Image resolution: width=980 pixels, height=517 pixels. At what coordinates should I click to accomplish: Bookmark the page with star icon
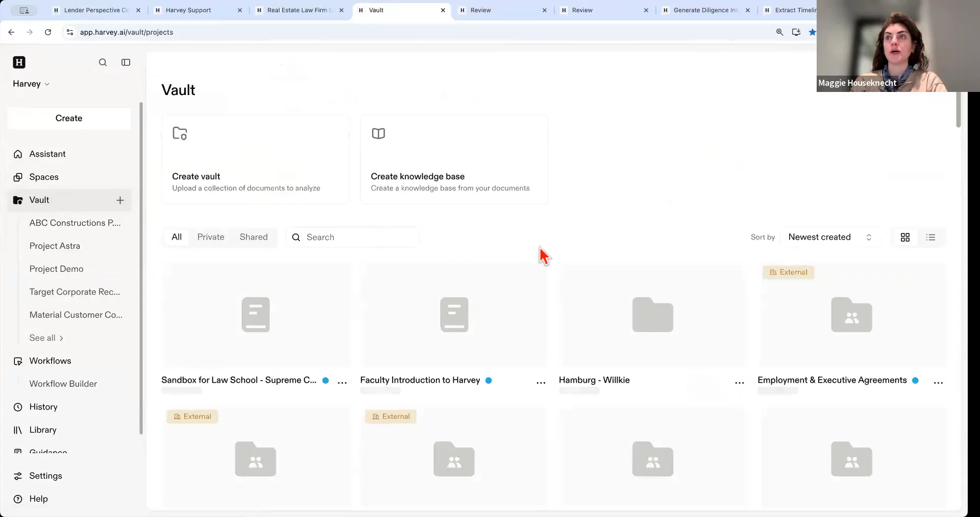(812, 32)
